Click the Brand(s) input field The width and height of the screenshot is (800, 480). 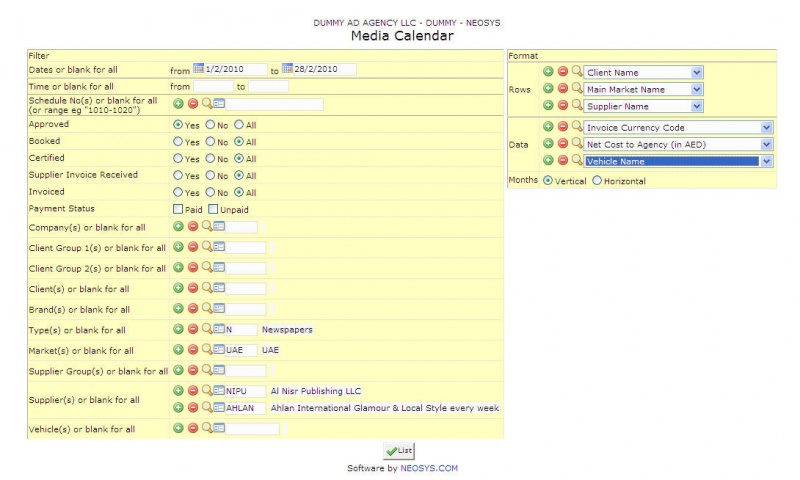245,309
